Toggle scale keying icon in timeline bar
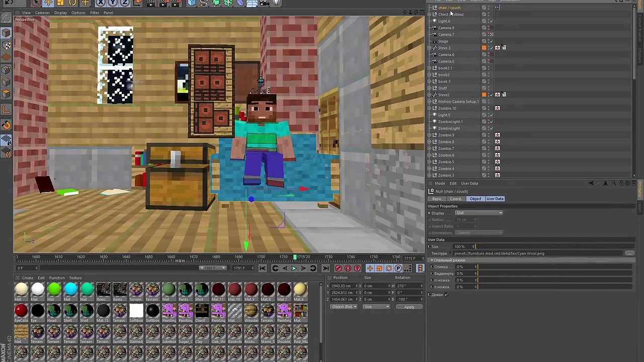 click(x=379, y=268)
